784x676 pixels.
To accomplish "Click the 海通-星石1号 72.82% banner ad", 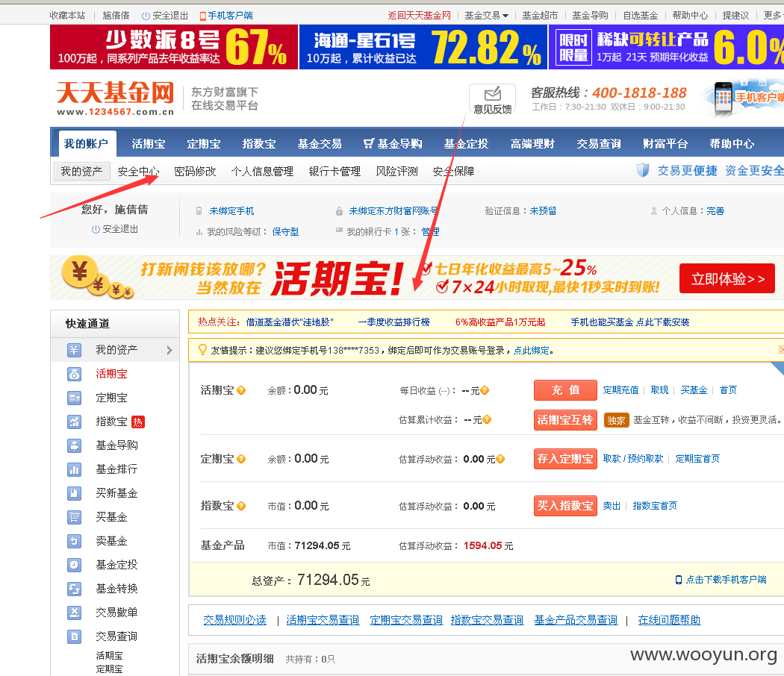I will click(423, 47).
